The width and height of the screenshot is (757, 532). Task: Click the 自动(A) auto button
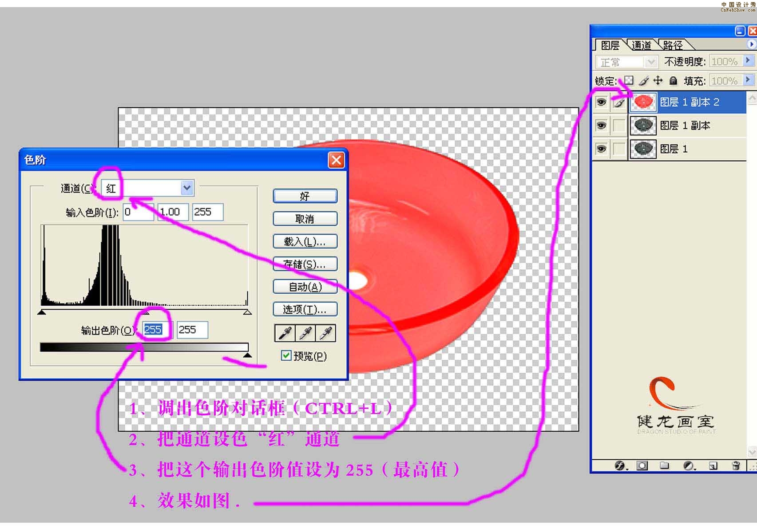(305, 287)
